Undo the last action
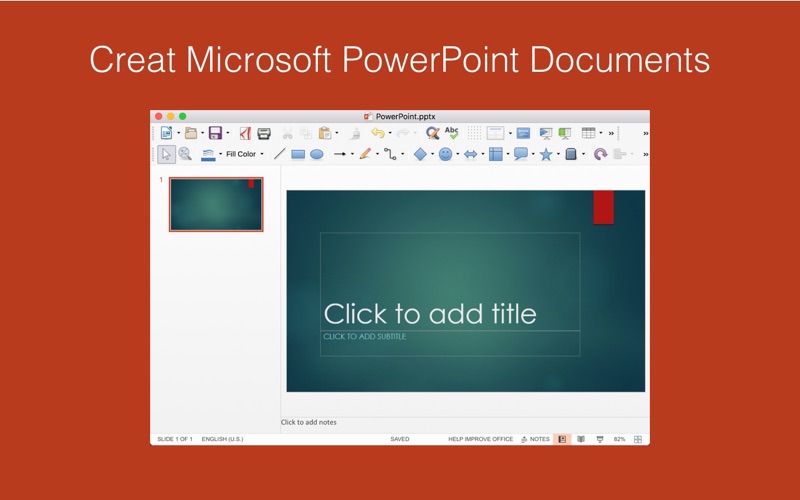This screenshot has height=500, width=800. point(378,133)
